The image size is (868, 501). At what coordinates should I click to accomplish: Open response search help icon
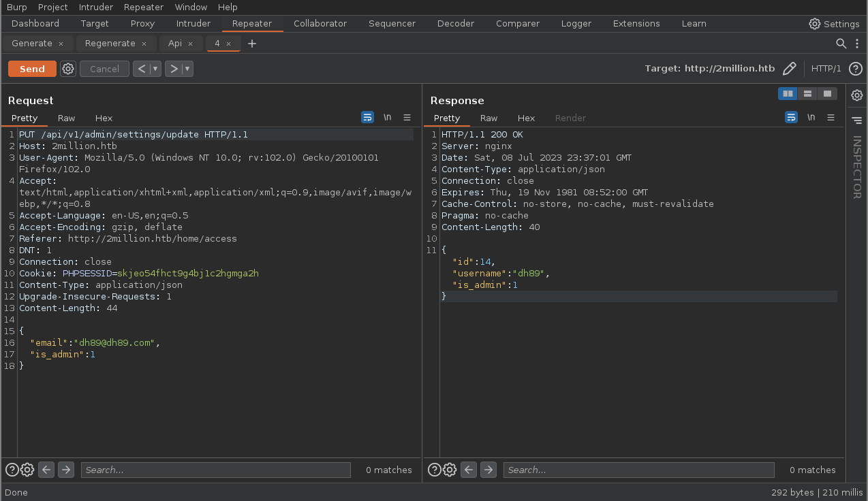click(x=435, y=470)
